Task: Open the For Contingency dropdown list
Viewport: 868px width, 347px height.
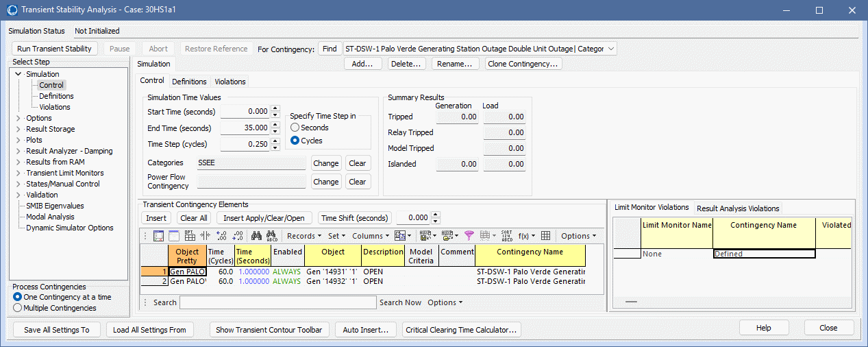Action: [x=610, y=49]
